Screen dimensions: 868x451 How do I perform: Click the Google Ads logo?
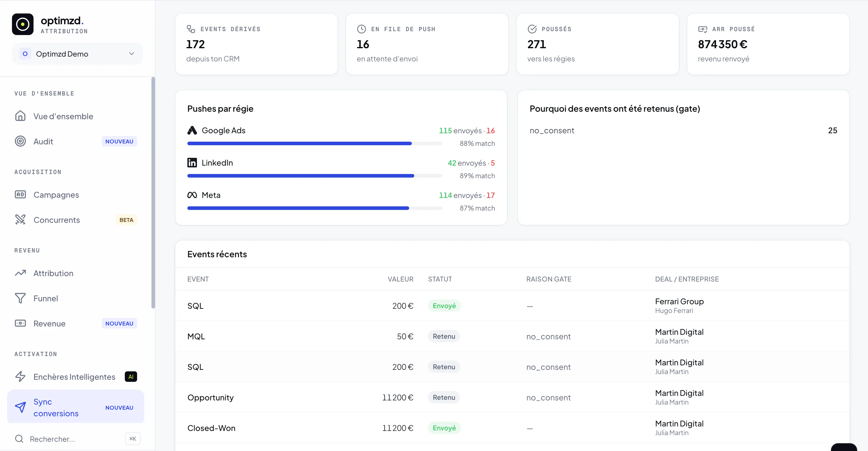point(192,131)
